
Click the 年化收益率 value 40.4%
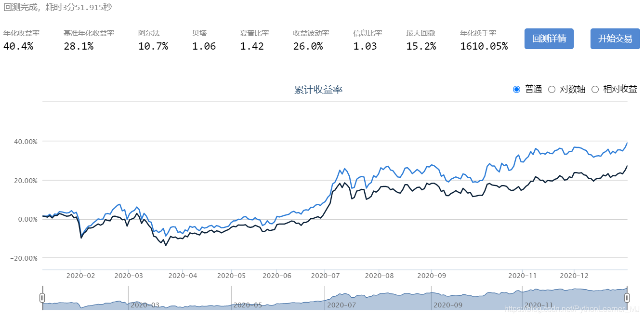(18, 46)
